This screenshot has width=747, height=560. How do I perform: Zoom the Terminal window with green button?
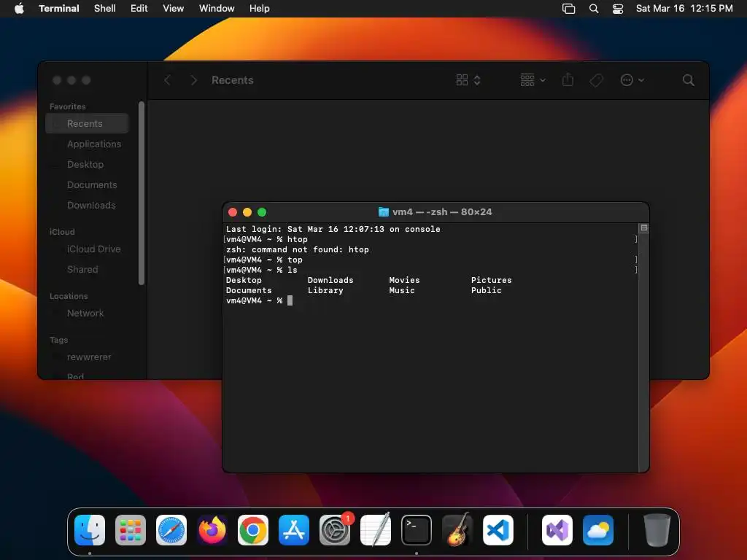click(x=262, y=212)
